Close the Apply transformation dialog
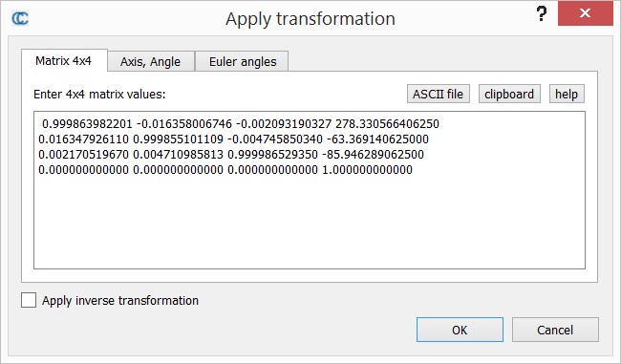The height and width of the screenshot is (364, 621). click(585, 13)
